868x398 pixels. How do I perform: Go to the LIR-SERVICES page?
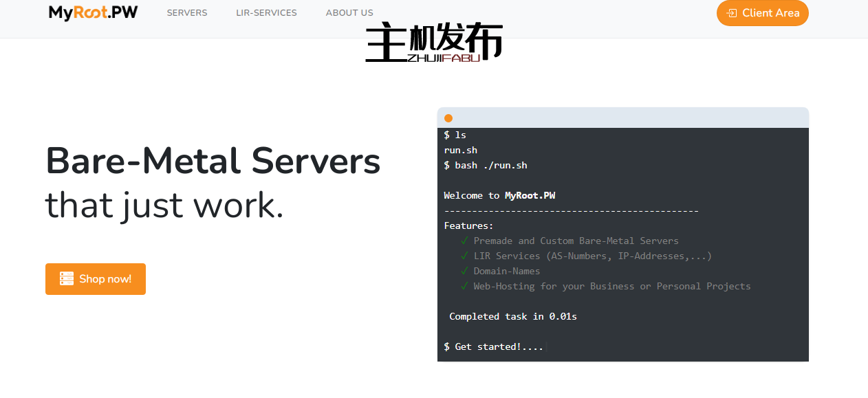click(266, 13)
